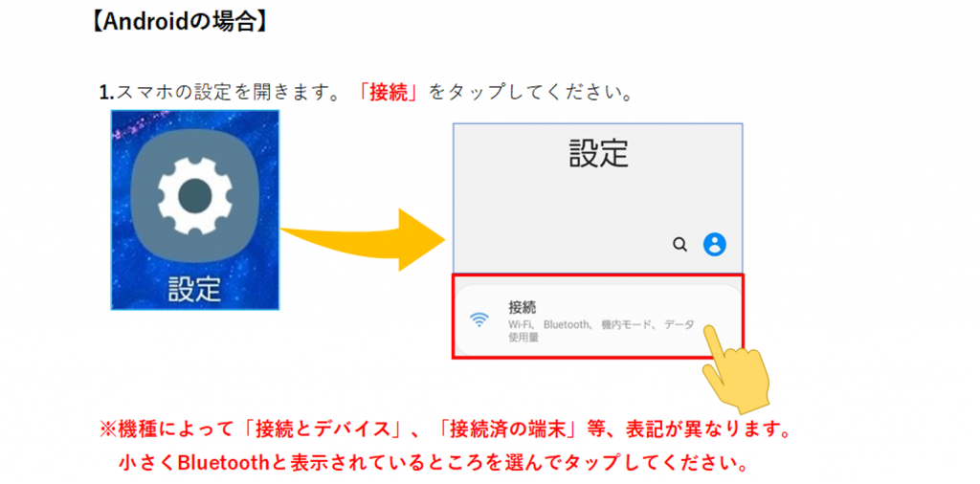Click the large 設定 title in settings screen
Image resolution: width=980 pixels, height=484 pixels.
click(x=598, y=154)
